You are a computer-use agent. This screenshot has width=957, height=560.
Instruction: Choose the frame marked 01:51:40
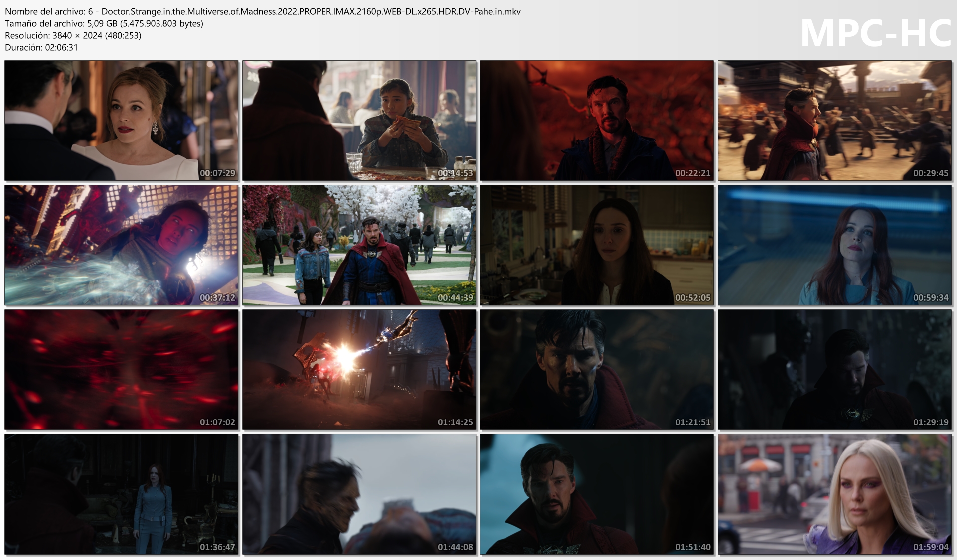pos(597,494)
